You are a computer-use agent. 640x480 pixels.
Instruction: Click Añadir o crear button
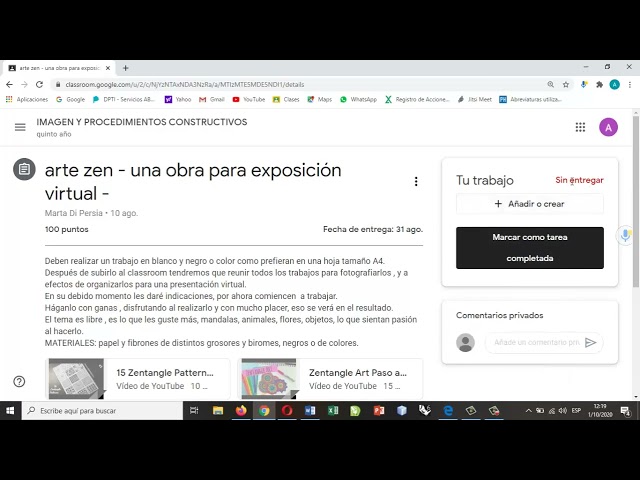coord(529,204)
